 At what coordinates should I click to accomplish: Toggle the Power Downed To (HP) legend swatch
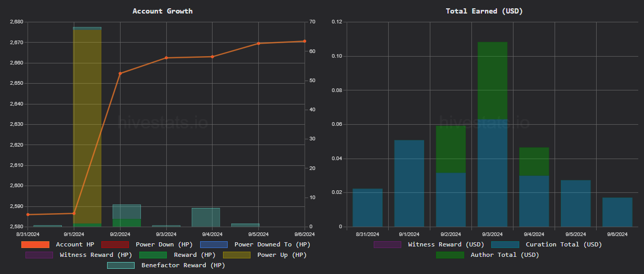pyautogui.click(x=214, y=244)
